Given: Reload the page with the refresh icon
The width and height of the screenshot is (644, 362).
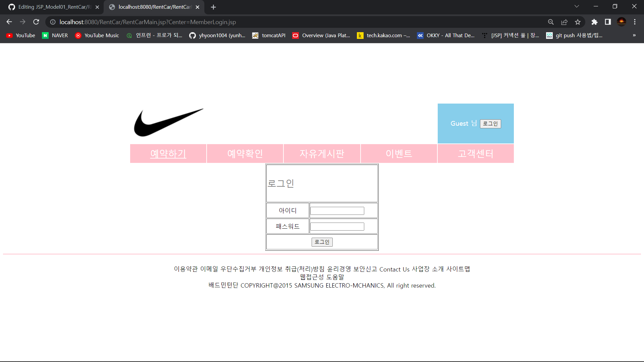Looking at the screenshot, I should point(36,22).
